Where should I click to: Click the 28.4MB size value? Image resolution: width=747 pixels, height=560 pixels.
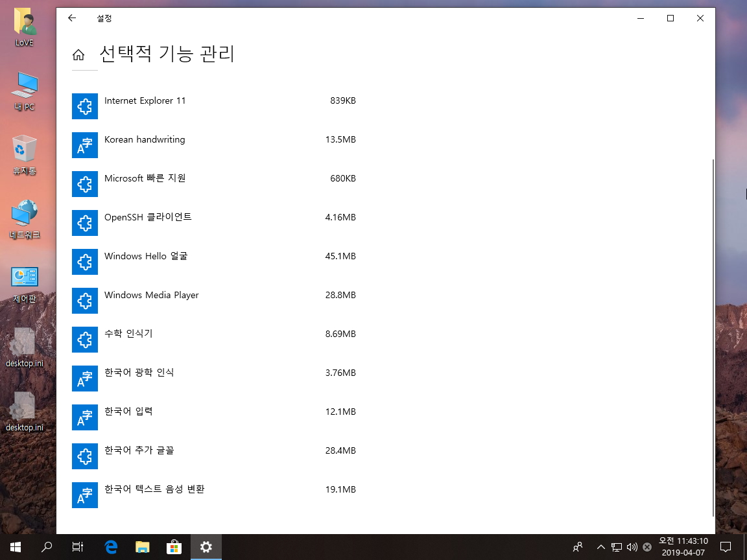[340, 450]
